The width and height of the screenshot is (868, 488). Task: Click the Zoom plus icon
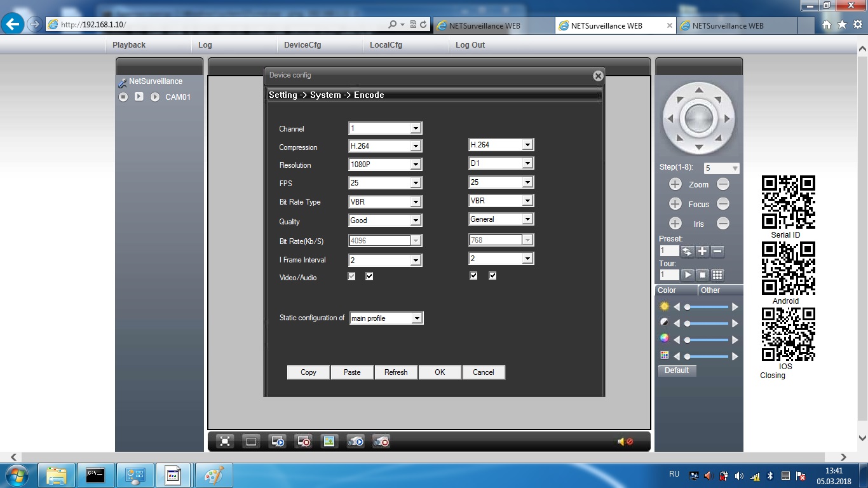point(675,184)
